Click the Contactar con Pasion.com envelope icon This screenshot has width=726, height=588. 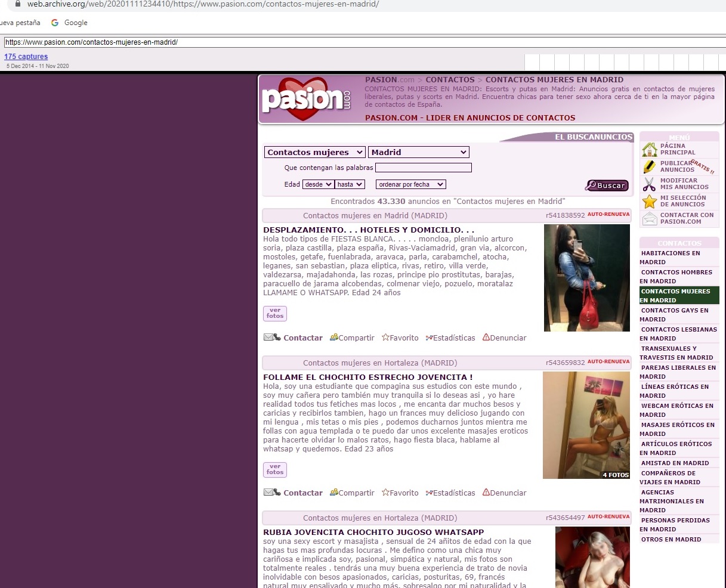point(650,218)
